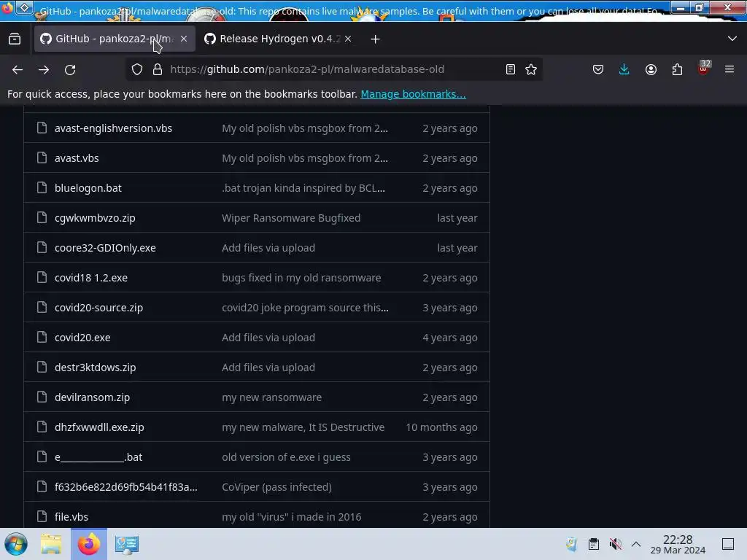Image resolution: width=747 pixels, height=560 pixels.
Task: Save page to Pocket icon
Action: [598, 69]
